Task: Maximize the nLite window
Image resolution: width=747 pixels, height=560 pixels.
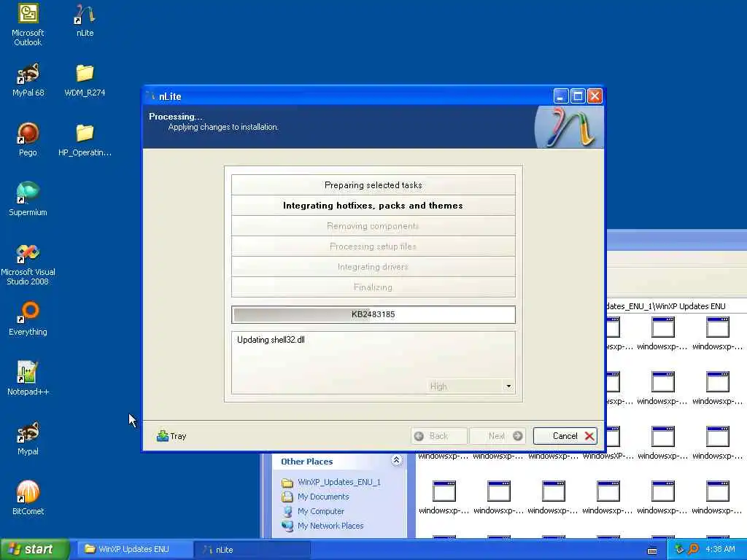Action: 578,96
